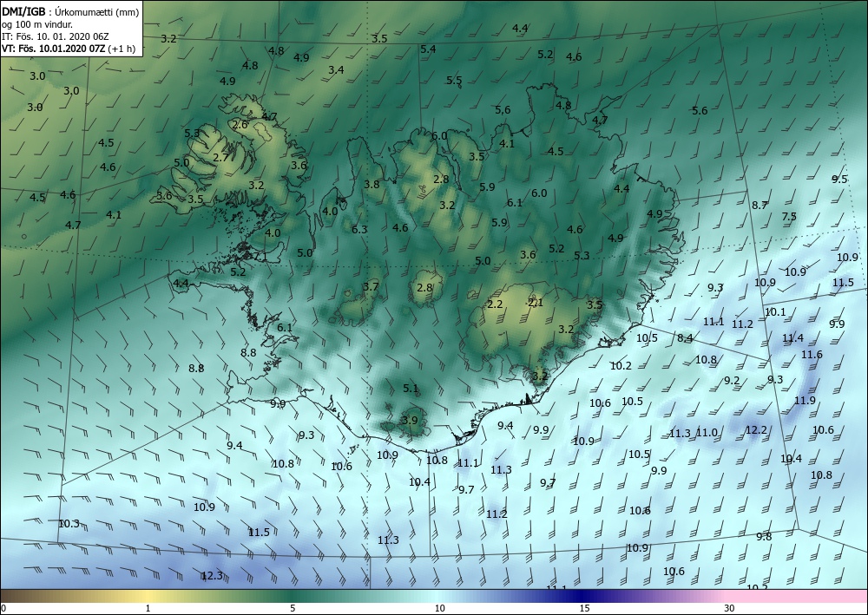Click the 10.1 value on the map
The width and height of the screenshot is (868, 615).
click(775, 312)
